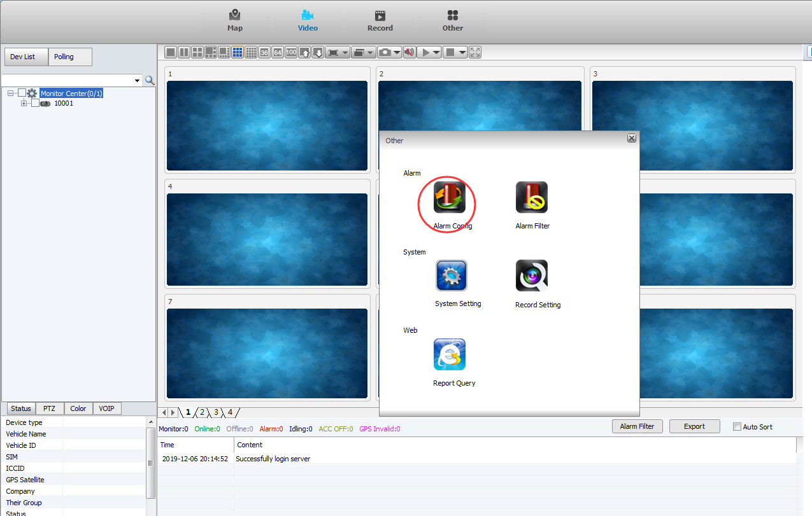Check the 10001 device checkbox
The height and width of the screenshot is (516, 812).
pyautogui.click(x=36, y=103)
